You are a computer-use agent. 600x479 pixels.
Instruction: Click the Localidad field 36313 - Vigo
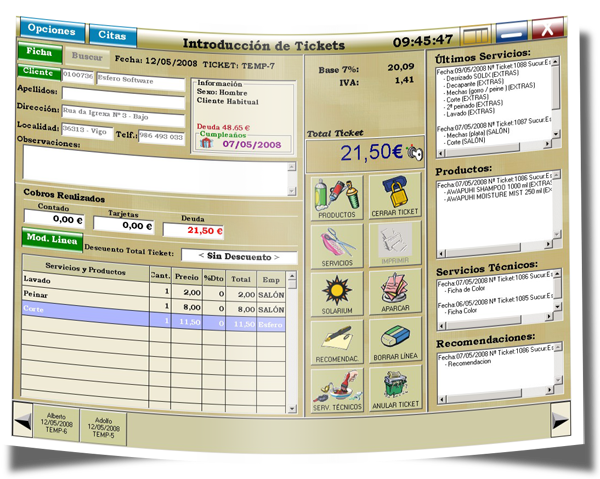[x=87, y=130]
